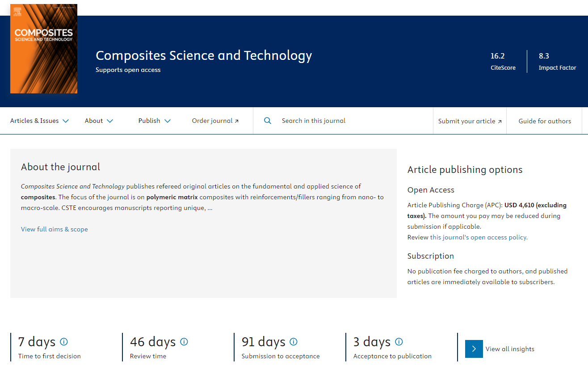Click the View all insights text
Image resolution: width=588 pixels, height=365 pixels.
(510, 349)
